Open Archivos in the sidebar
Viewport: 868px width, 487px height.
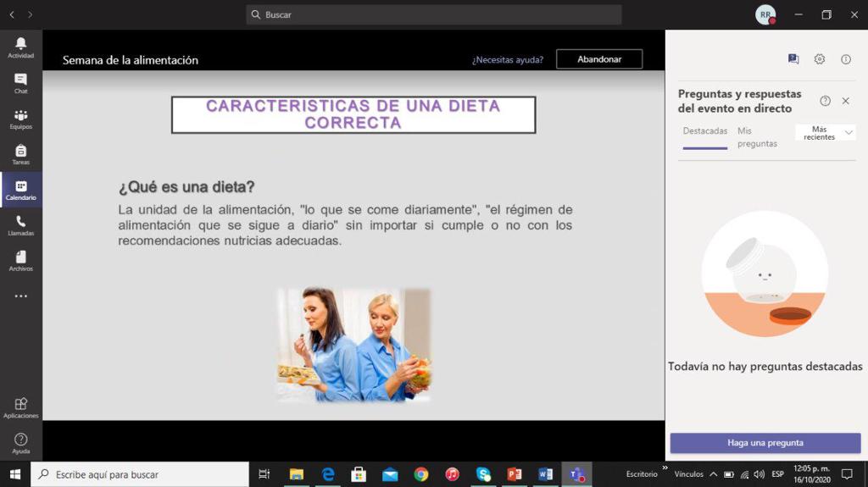click(x=20, y=261)
